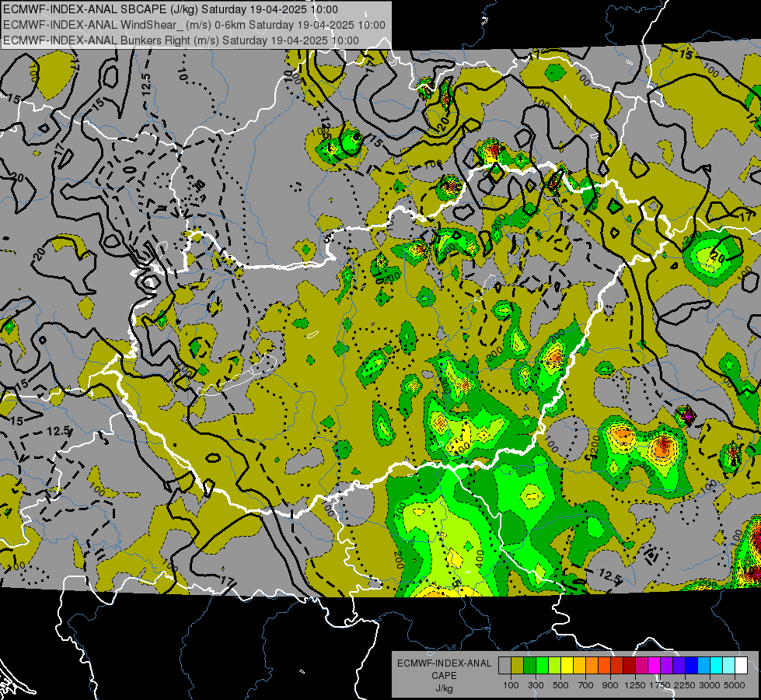Click the bright green legend swatch

coord(542,665)
